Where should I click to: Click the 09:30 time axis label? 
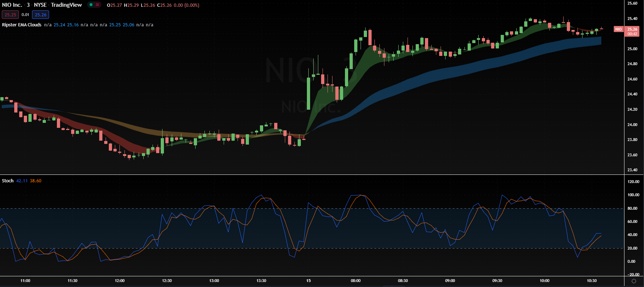497,281
